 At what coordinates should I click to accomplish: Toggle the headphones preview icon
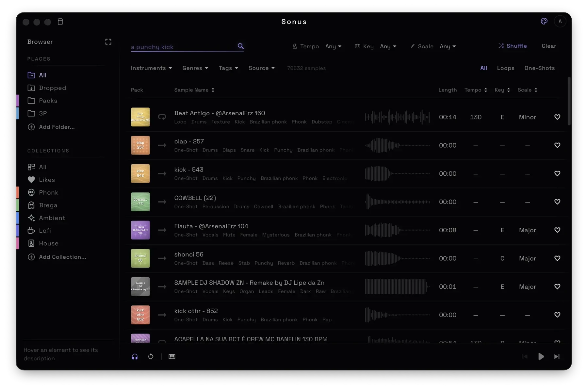tap(135, 357)
